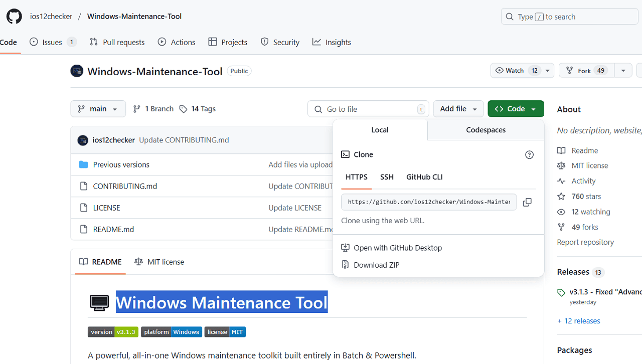Open Activity in About sidebar
The image size is (642, 364).
(x=577, y=181)
